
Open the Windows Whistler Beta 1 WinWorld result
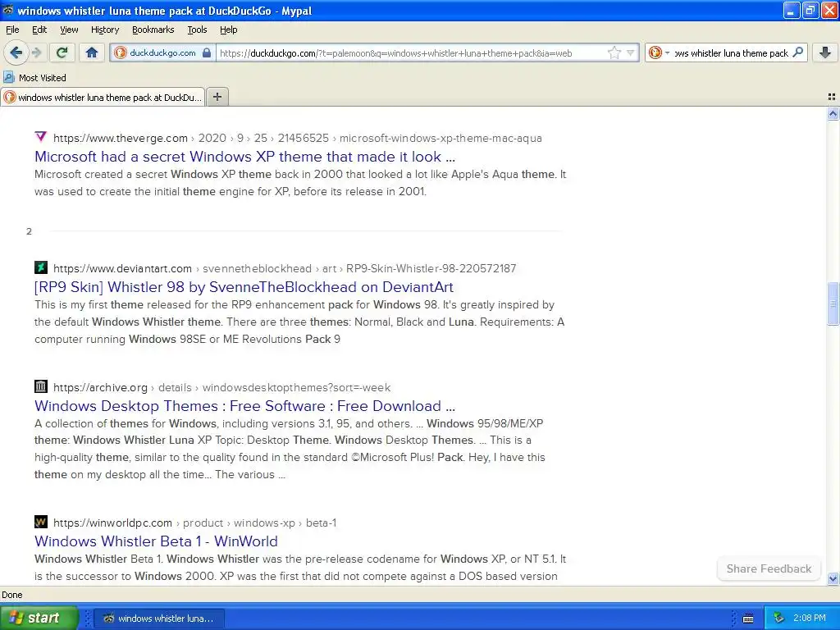[x=156, y=541]
